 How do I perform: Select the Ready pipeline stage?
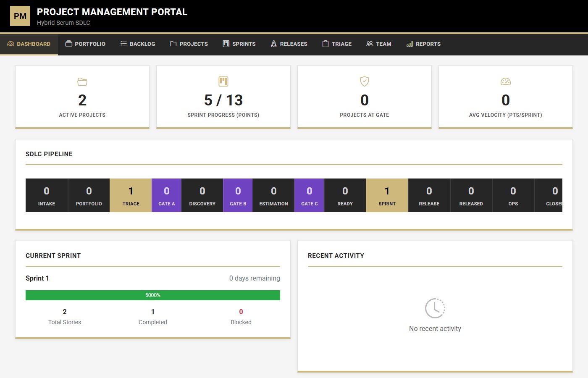[345, 195]
